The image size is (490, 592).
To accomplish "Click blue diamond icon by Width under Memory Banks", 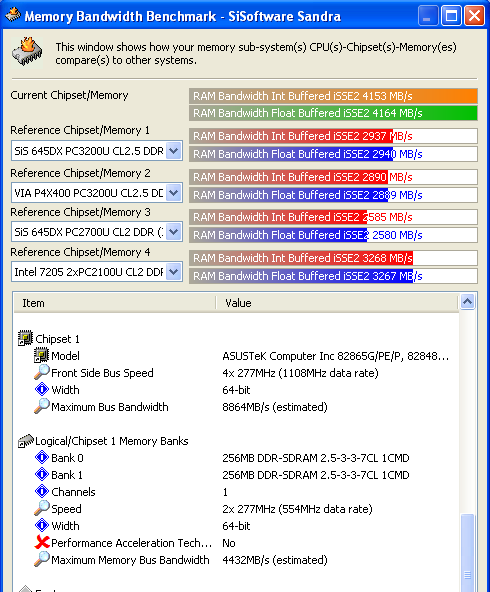I will point(42,525).
